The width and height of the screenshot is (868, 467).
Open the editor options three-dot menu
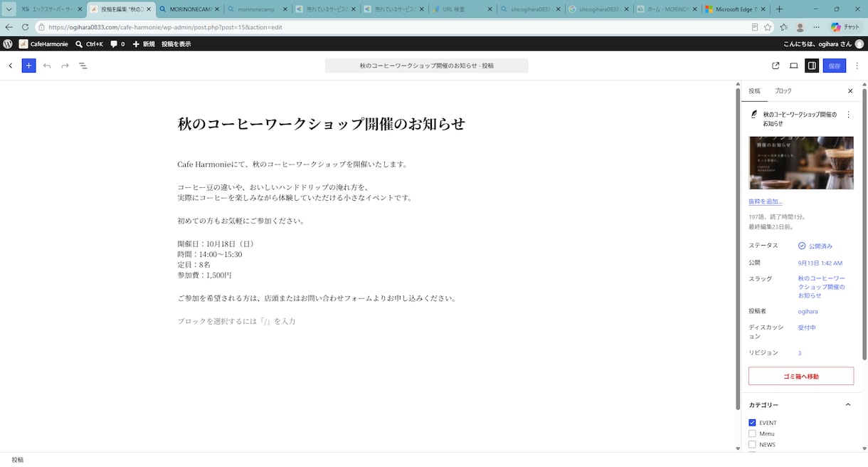coord(857,65)
